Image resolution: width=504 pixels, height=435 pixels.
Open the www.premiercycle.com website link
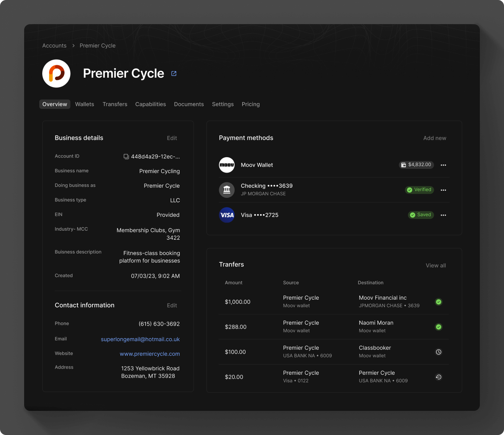150,354
